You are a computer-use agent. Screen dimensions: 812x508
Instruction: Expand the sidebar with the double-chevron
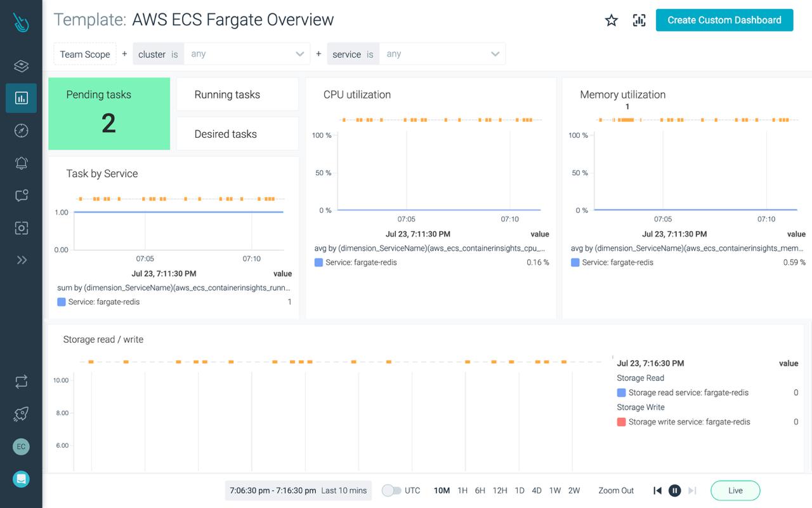tap(21, 260)
